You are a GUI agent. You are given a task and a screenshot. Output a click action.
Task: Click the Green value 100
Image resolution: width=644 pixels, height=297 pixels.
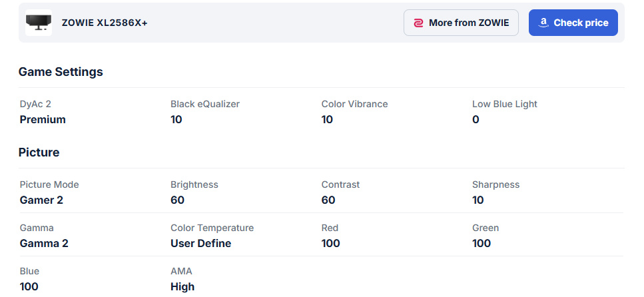482,244
